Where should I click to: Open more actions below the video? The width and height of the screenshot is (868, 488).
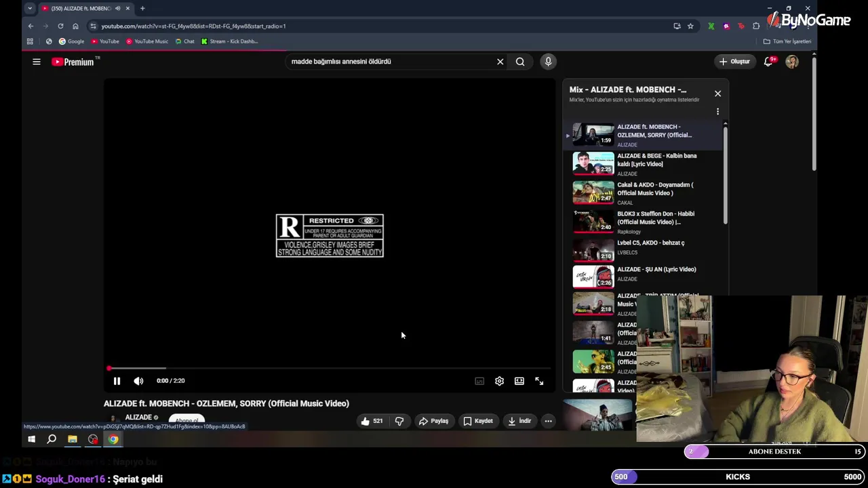click(x=548, y=421)
